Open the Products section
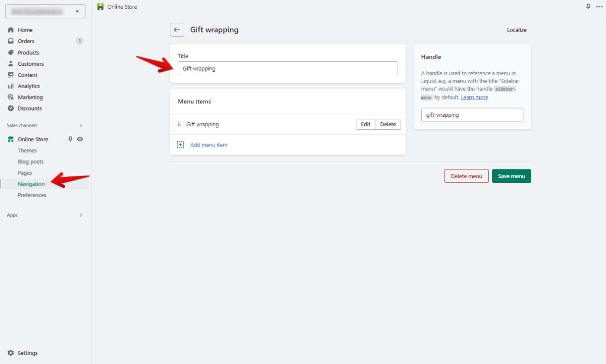 coord(29,53)
